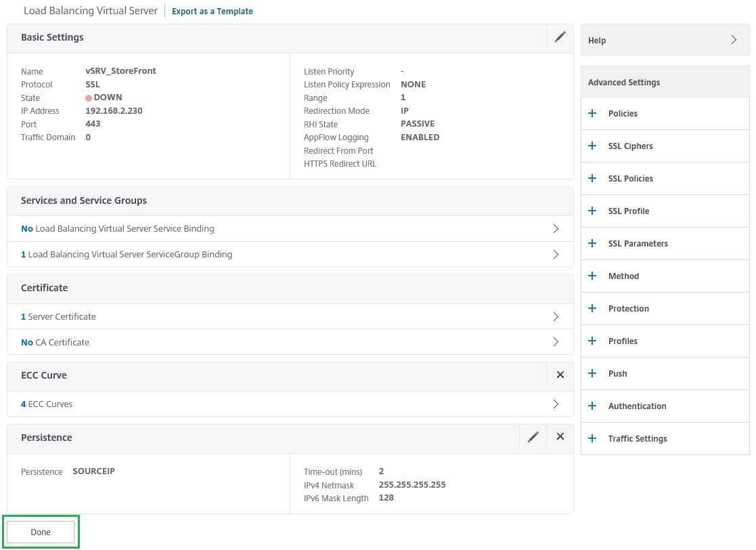
Task: Click the red DOWN state indicator
Action: tap(89, 98)
